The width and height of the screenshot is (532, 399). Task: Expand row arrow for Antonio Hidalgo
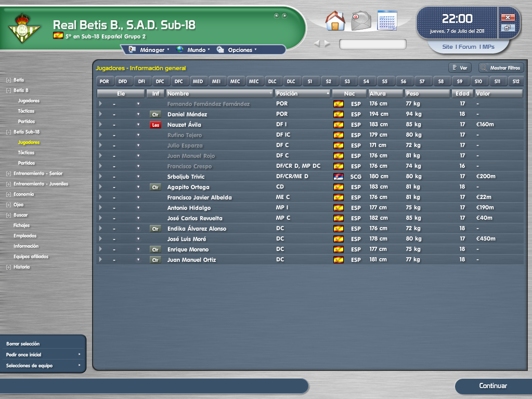click(x=100, y=207)
